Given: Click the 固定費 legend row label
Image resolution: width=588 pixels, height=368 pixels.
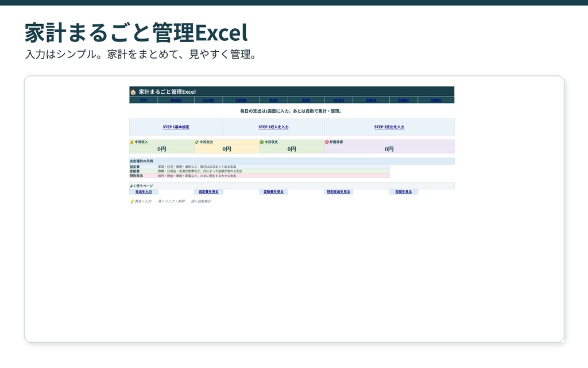Looking at the screenshot, I should 134,167.
